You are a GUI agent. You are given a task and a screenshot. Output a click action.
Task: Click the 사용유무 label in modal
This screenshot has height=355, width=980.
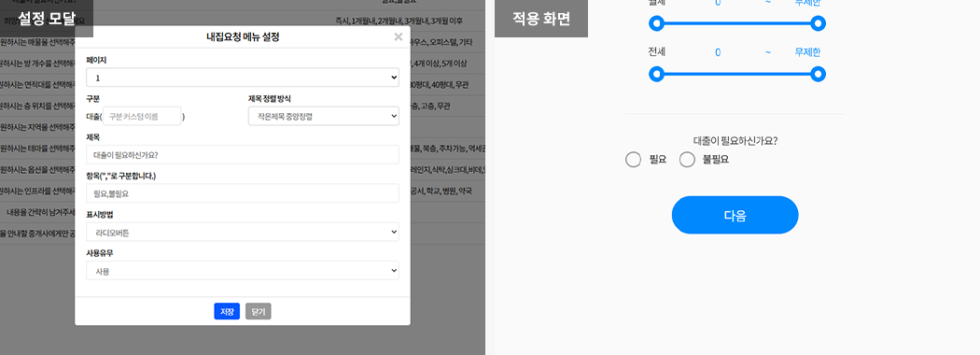coord(100,253)
